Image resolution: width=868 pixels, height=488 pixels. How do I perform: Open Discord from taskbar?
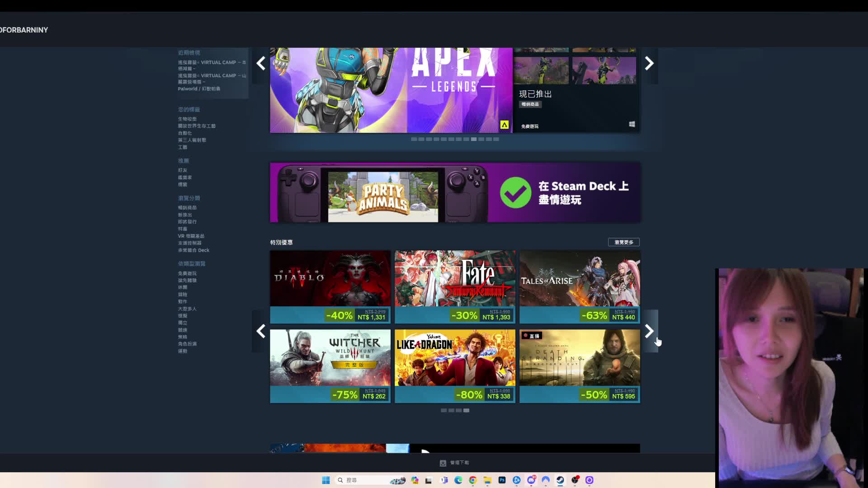[531, 480]
